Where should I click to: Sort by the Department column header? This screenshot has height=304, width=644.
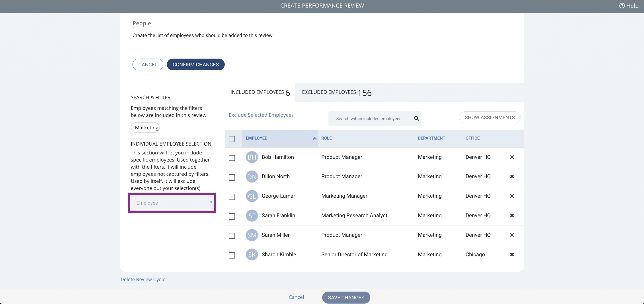pos(431,138)
